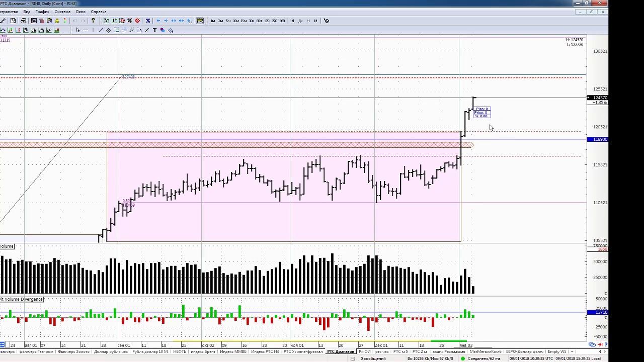Select the 240 minute timeframe

274,21
